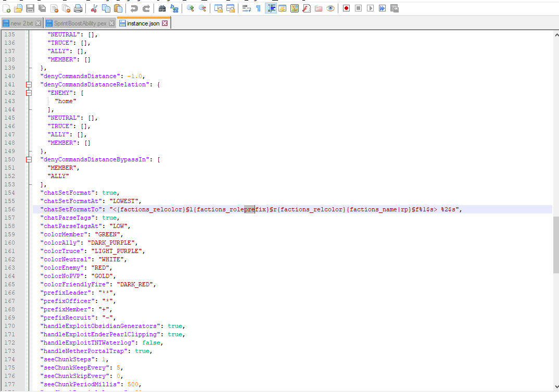The width and height of the screenshot is (559, 392).
Task: Click line number 140 in the margin
Action: click(x=9, y=76)
